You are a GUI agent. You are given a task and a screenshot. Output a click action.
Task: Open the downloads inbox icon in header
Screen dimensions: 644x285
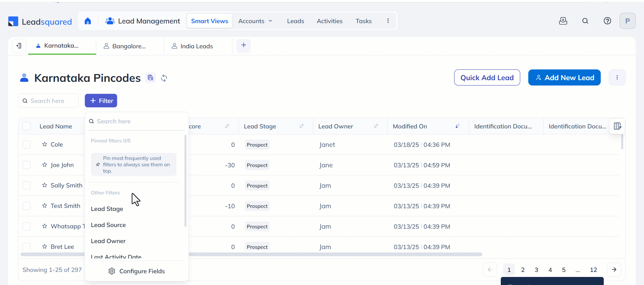pos(563,21)
